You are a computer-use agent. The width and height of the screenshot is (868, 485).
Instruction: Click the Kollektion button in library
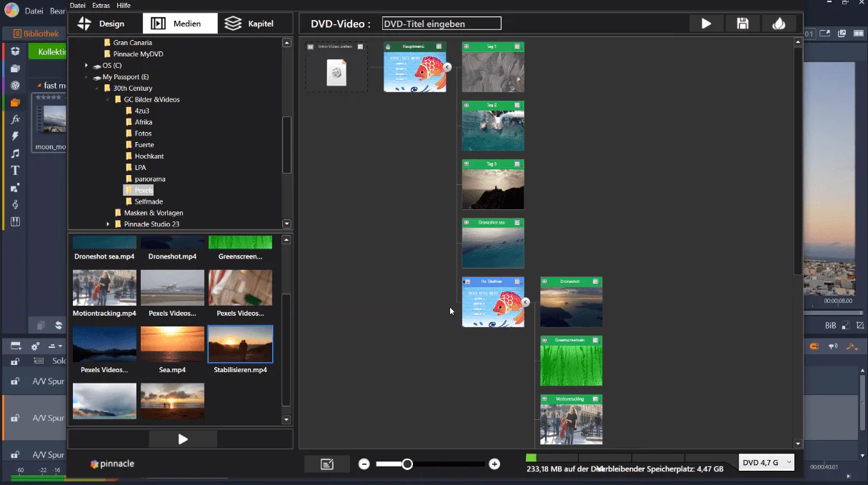coord(49,51)
